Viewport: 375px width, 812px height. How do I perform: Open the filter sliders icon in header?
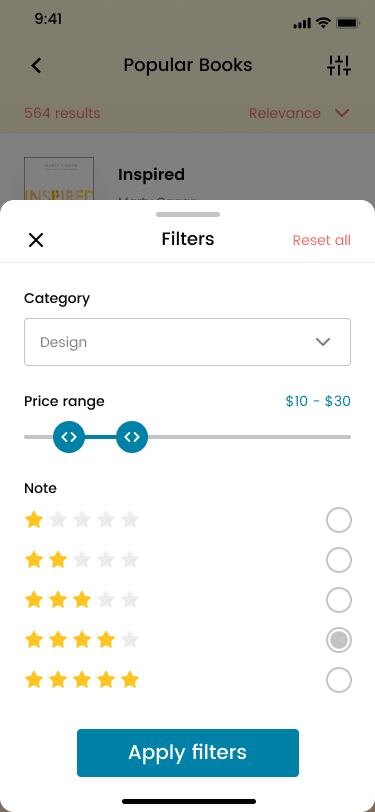339,66
